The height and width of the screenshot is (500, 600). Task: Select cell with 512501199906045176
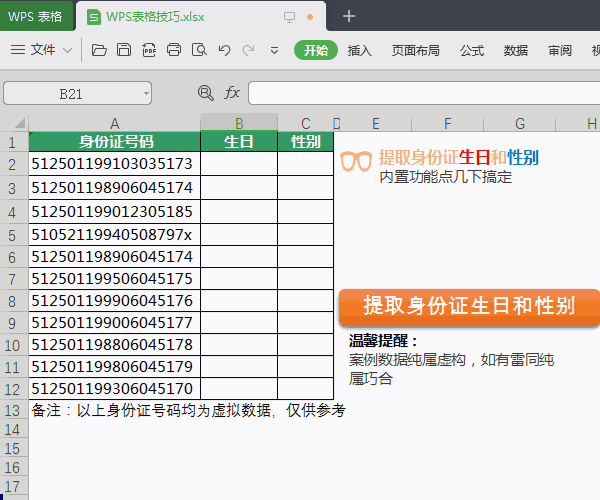tap(115, 301)
